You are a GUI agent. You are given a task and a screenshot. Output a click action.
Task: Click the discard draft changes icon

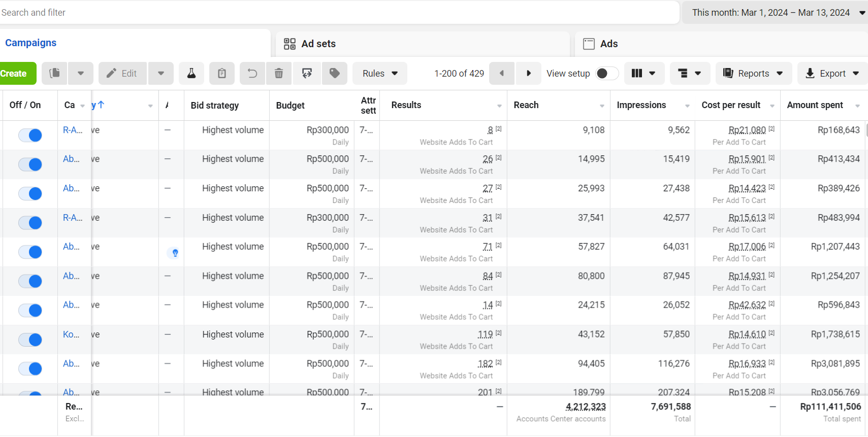click(x=307, y=74)
